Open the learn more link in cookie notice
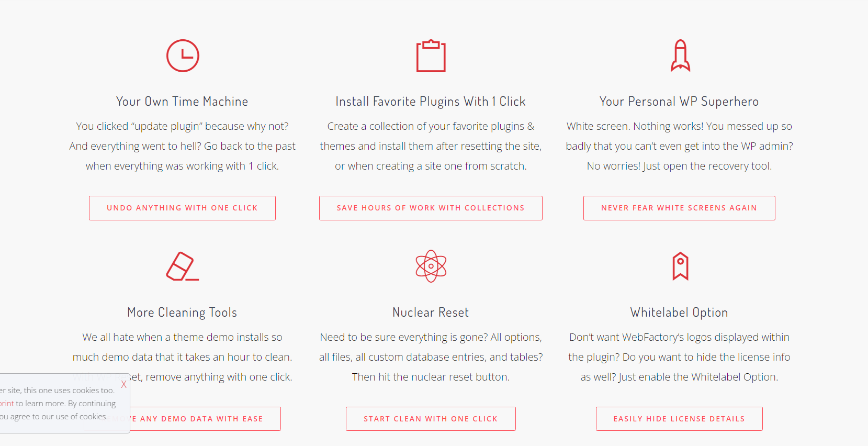868x446 pixels. coord(7,404)
